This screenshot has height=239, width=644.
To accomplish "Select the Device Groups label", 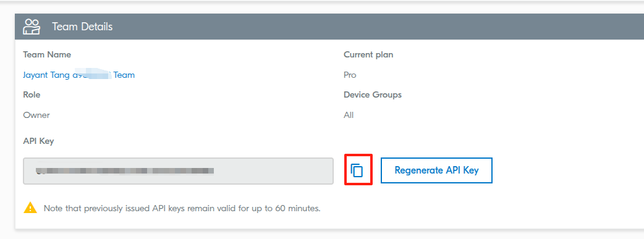I will (373, 95).
